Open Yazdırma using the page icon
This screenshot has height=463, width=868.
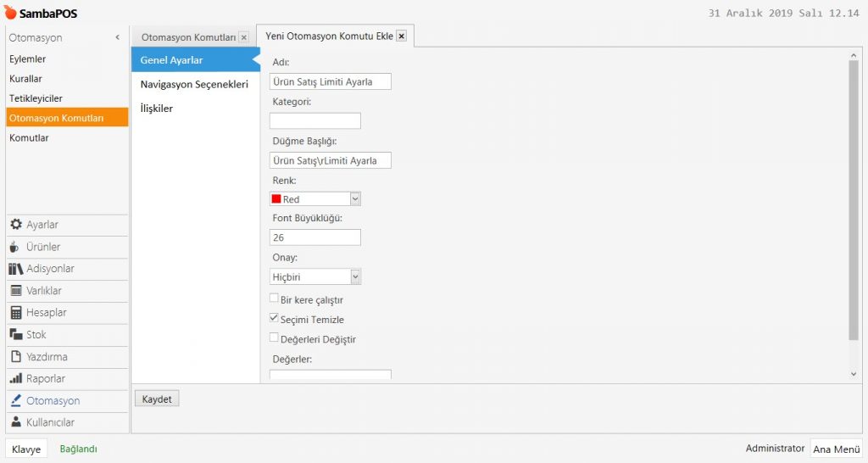point(15,357)
